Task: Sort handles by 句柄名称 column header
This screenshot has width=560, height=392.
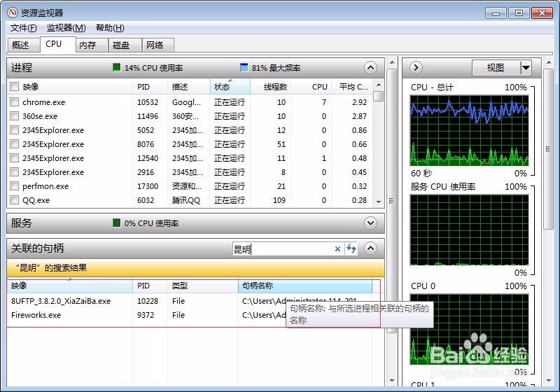Action: click(x=305, y=286)
